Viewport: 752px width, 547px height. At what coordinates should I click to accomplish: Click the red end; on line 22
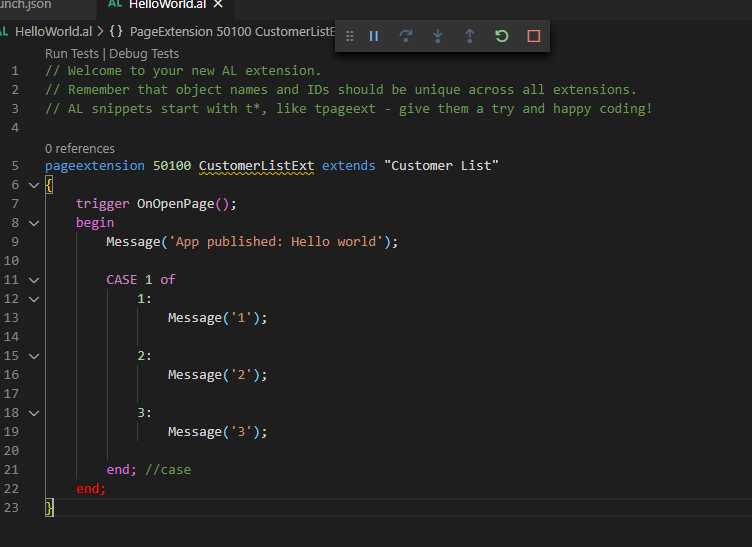[x=91, y=489]
